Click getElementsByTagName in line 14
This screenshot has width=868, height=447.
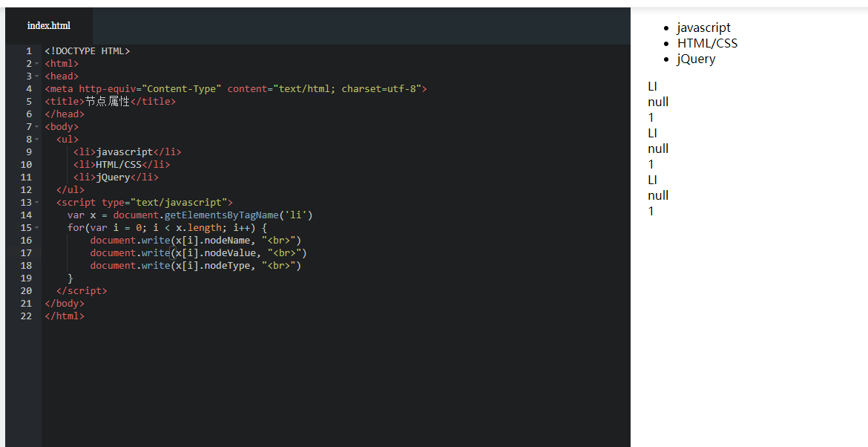click(221, 215)
